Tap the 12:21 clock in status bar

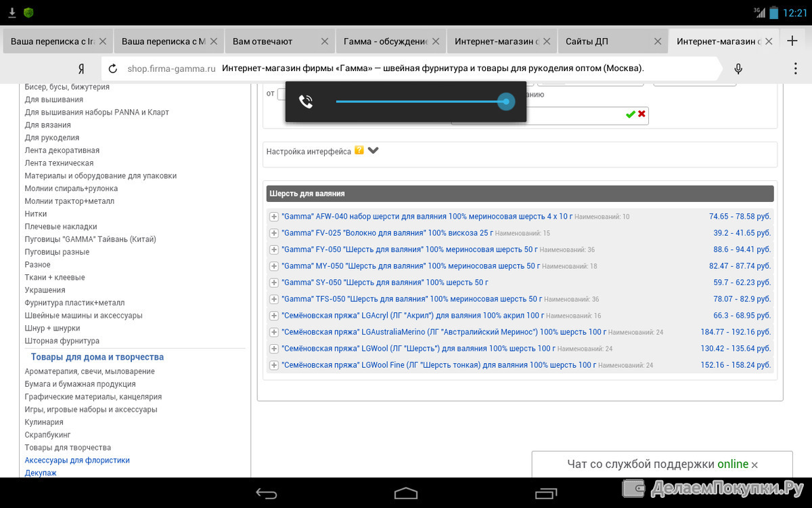tap(795, 12)
